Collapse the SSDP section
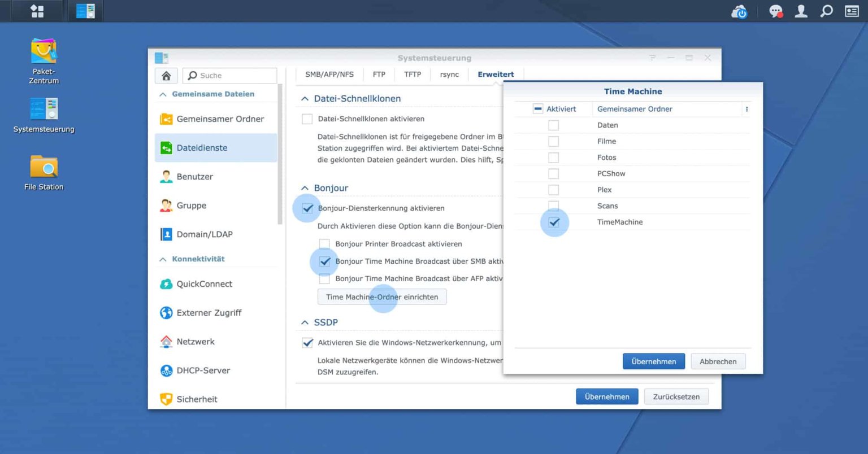The height and width of the screenshot is (454, 868). (x=306, y=322)
